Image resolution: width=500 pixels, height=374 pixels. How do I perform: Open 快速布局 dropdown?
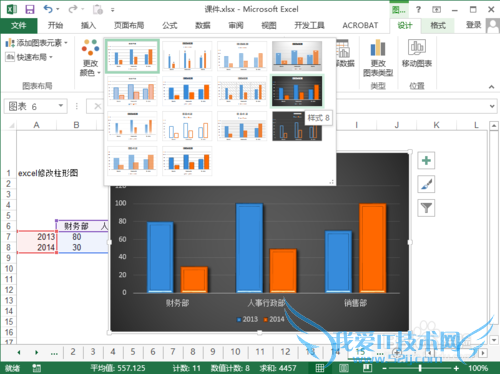(x=29, y=57)
